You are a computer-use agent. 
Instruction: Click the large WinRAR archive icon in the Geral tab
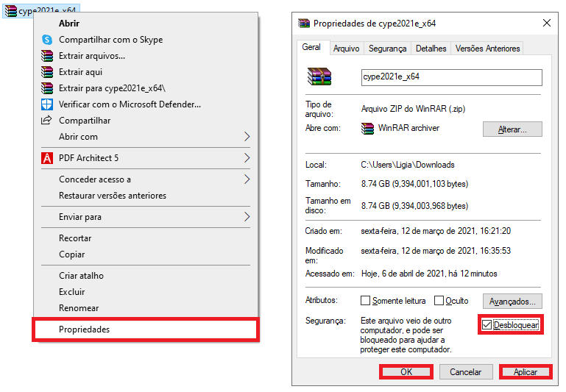[319, 76]
